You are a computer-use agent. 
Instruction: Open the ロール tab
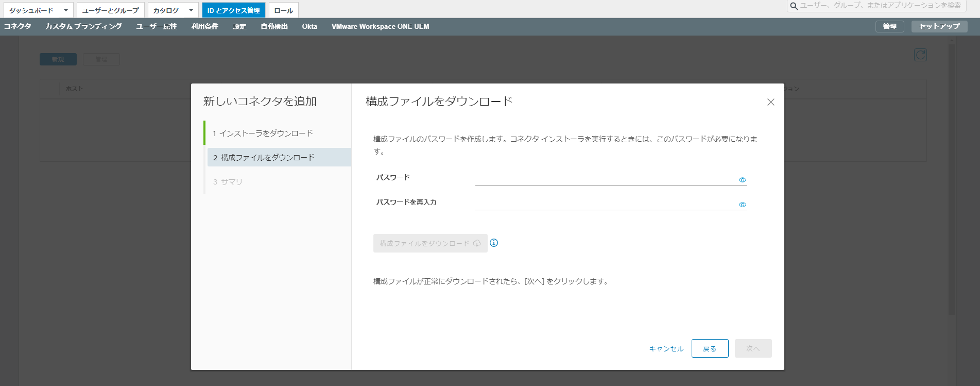[283, 10]
